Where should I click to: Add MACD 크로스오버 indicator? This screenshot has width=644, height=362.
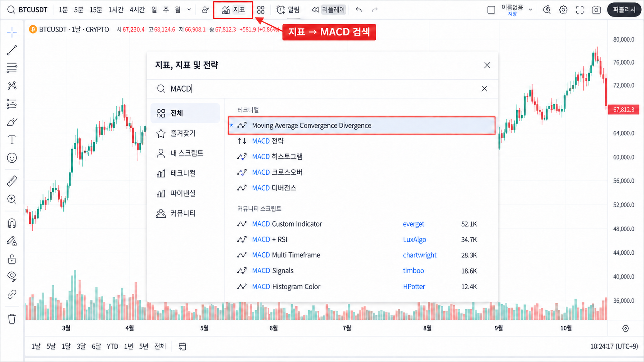pyautogui.click(x=362, y=172)
